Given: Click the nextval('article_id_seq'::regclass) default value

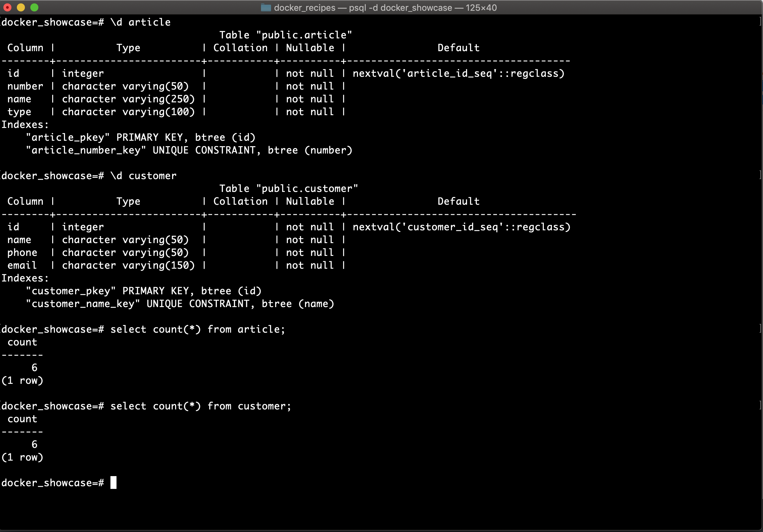Looking at the screenshot, I should (x=459, y=73).
